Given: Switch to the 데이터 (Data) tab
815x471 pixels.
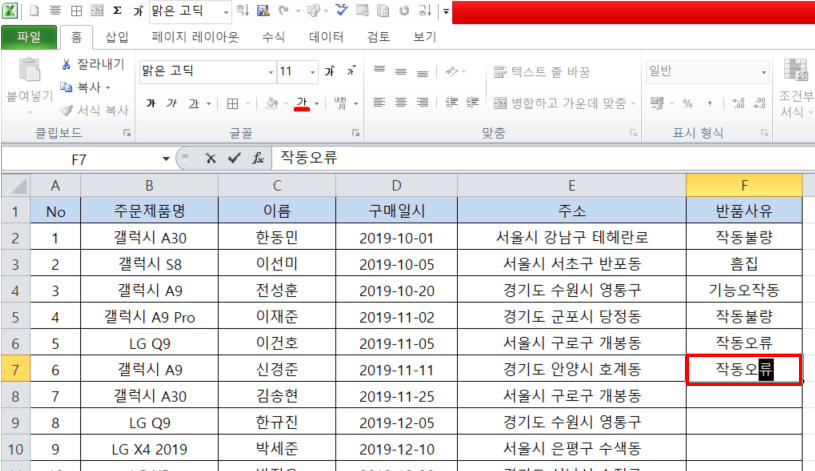Looking at the screenshot, I should click(326, 37).
